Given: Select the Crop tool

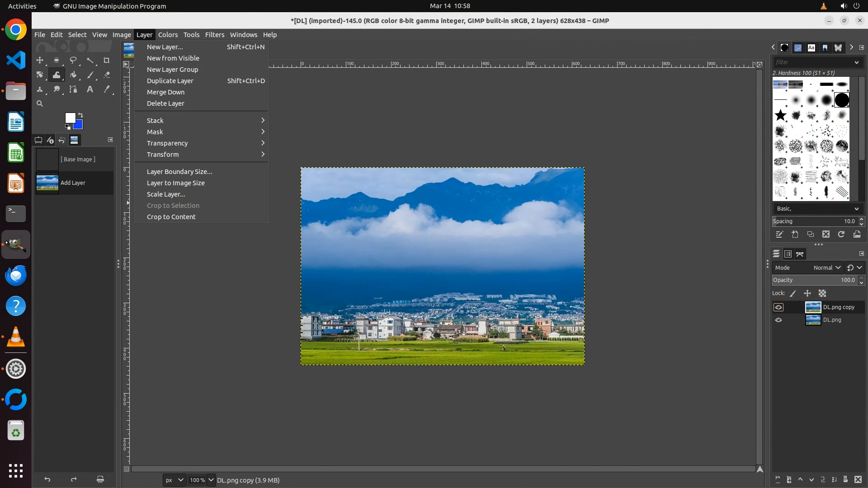Looking at the screenshot, I should [107, 61].
